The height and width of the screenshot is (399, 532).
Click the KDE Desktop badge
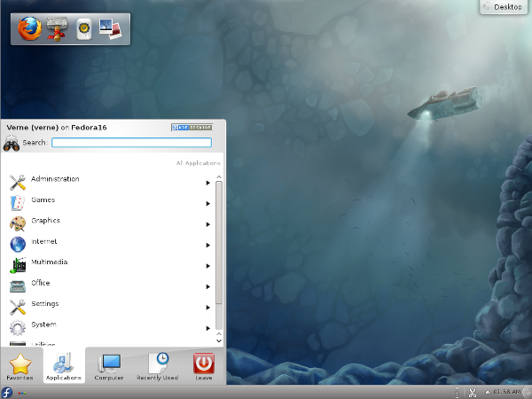[x=192, y=127]
